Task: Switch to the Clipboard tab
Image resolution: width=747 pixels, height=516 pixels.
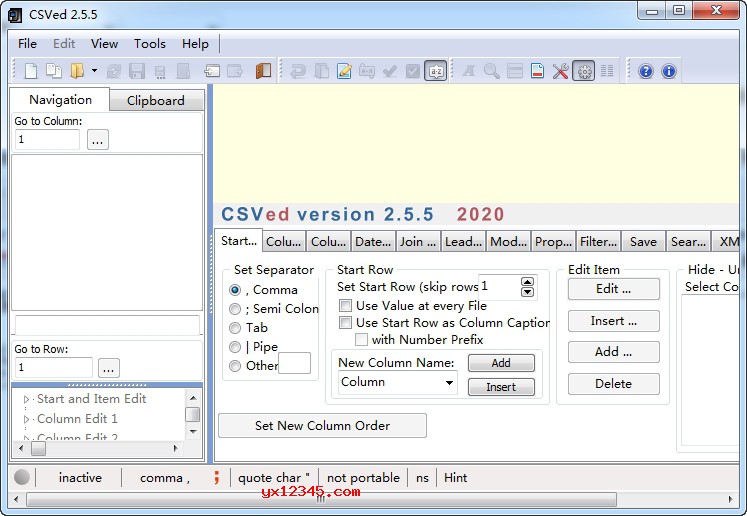Action: pos(156,101)
